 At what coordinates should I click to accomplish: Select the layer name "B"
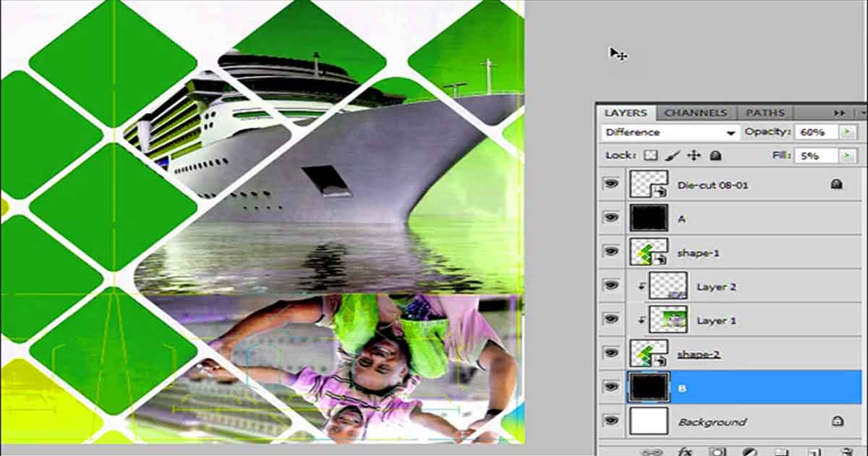681,388
